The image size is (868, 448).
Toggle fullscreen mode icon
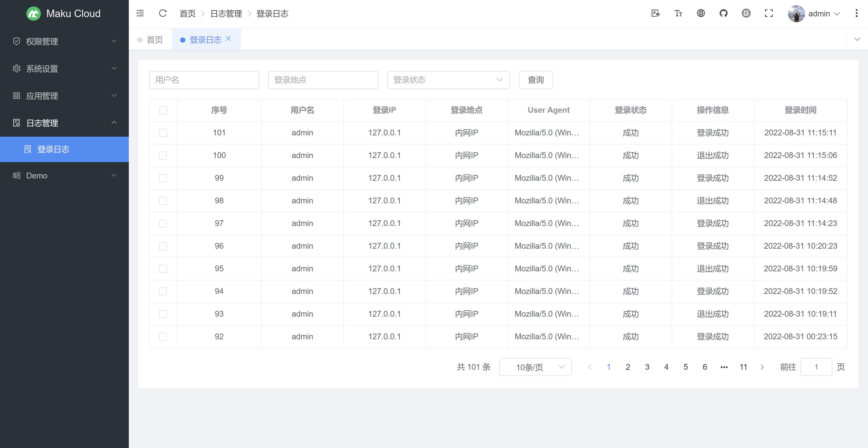point(769,14)
